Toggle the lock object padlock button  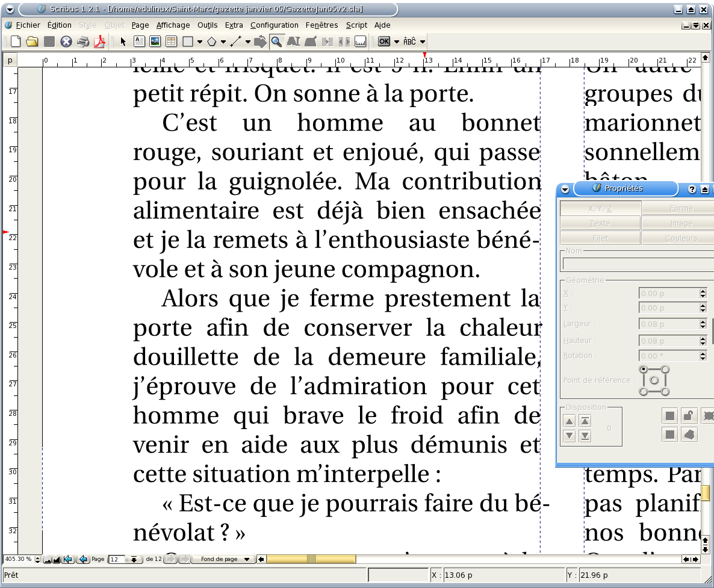689,415
